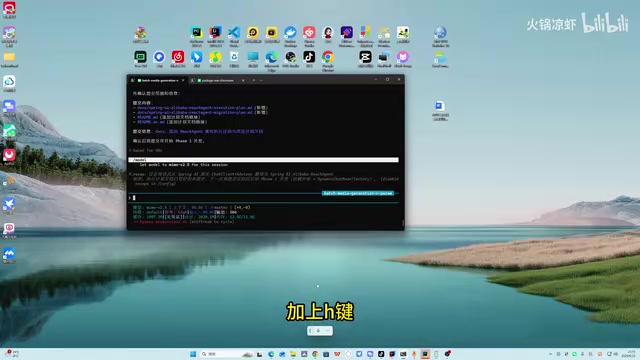Open the Microsoft Edge desktop shortcut
Screen dimensions: 640x360
pos(271,60)
